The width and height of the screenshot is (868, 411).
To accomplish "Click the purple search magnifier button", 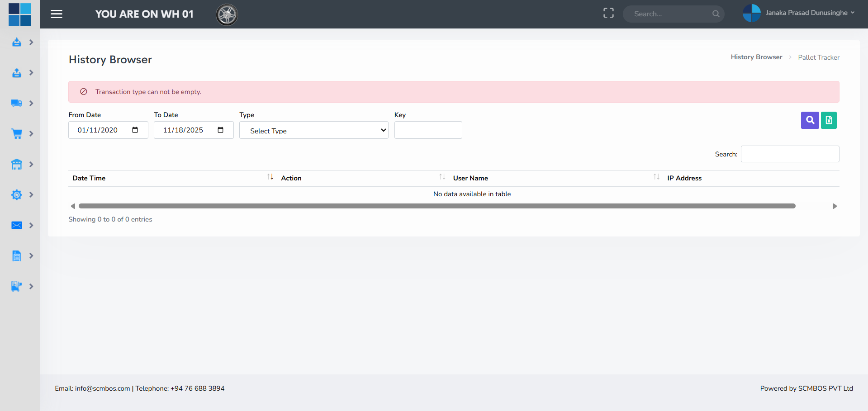I will (810, 120).
